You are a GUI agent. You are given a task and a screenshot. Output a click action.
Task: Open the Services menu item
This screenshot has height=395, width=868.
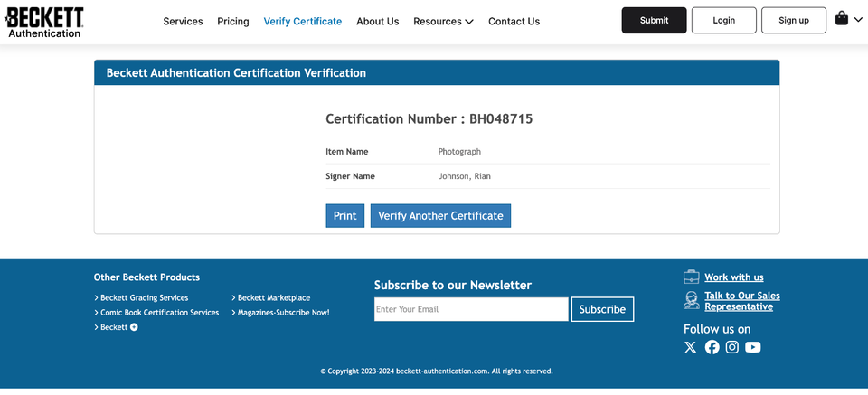click(183, 22)
